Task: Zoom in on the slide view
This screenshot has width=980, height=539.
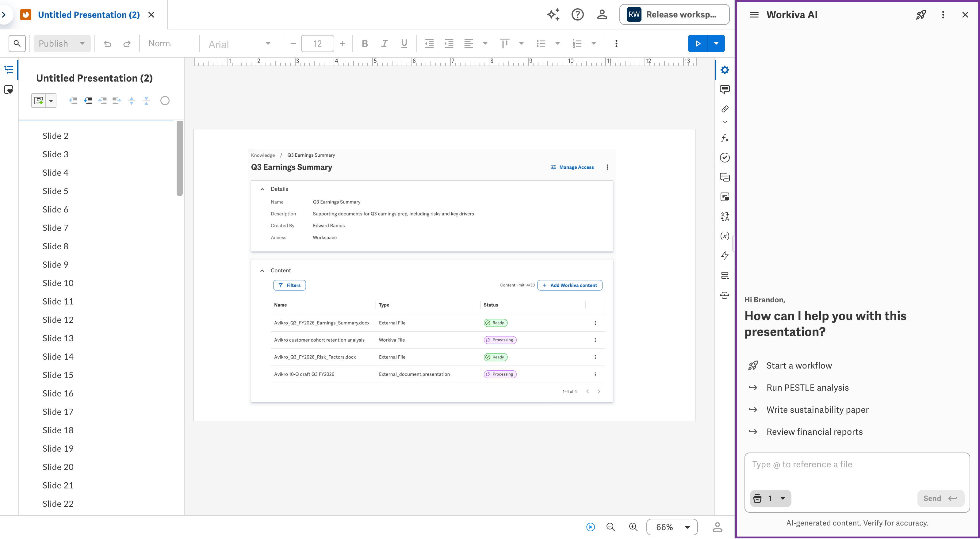Action: tap(634, 527)
